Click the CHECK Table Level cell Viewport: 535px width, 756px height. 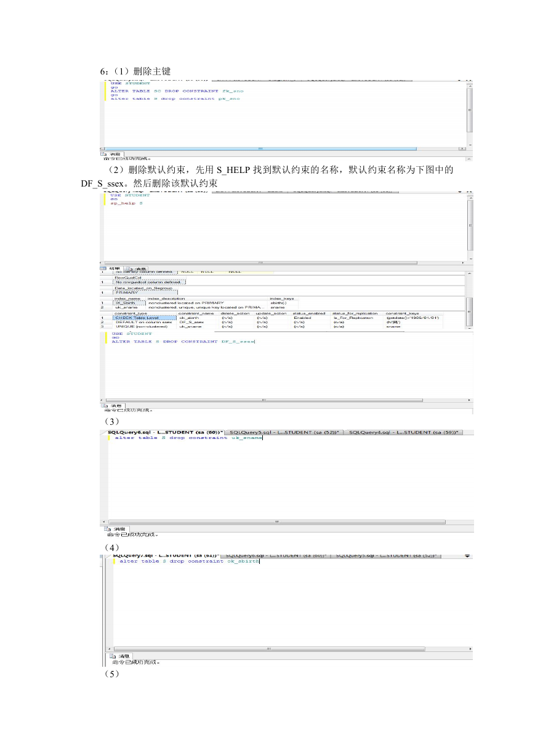pyautogui.click(x=145, y=318)
